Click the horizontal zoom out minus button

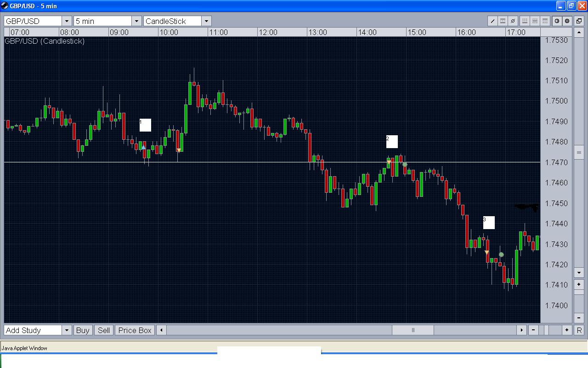(533, 330)
